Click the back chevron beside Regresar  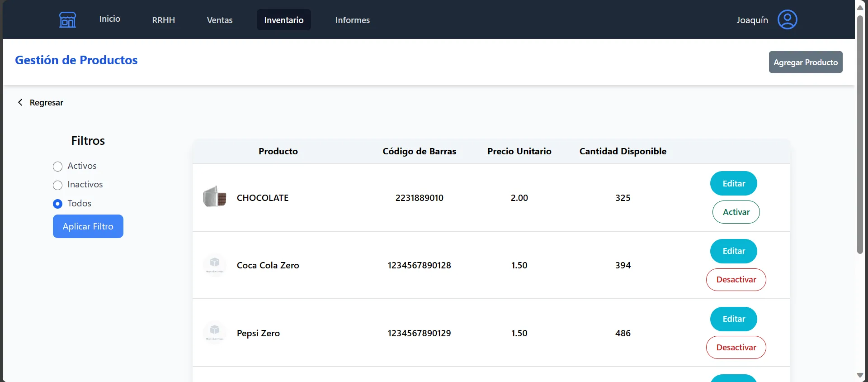[20, 102]
